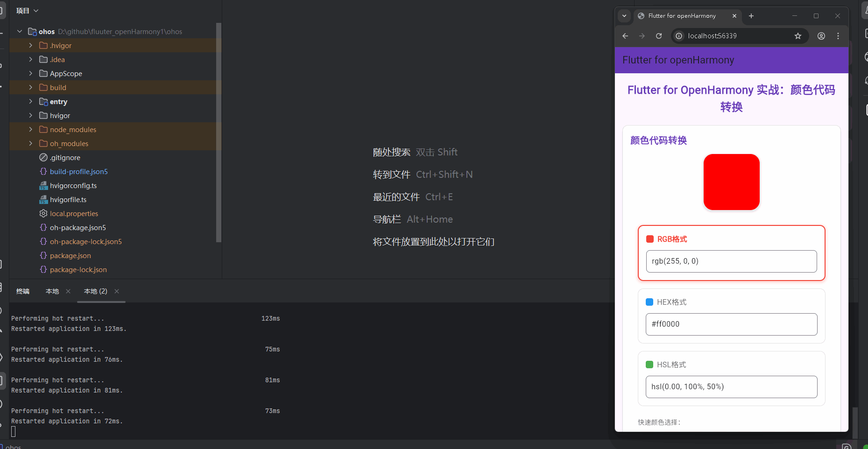868x449 pixels.
Task: Click 'Restarted application in 123ms.' terminal line
Action: click(x=69, y=329)
